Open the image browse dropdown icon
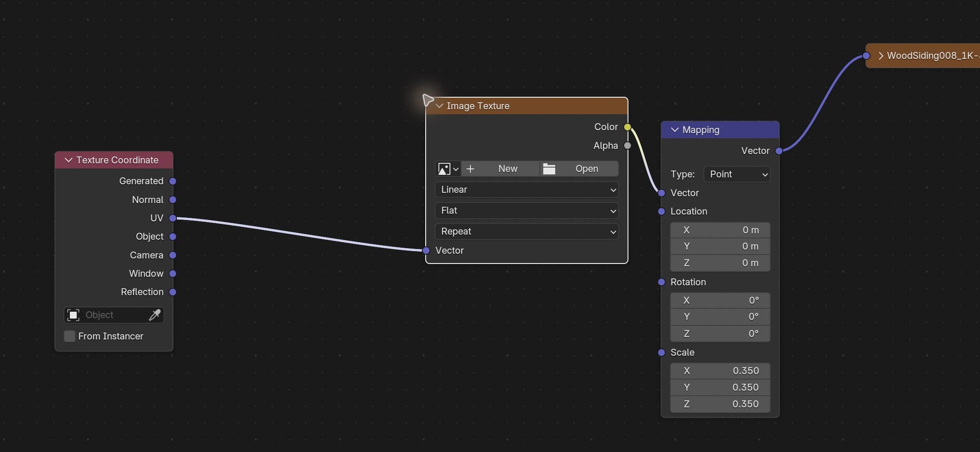Screen dimensions: 980x452 (448, 169)
